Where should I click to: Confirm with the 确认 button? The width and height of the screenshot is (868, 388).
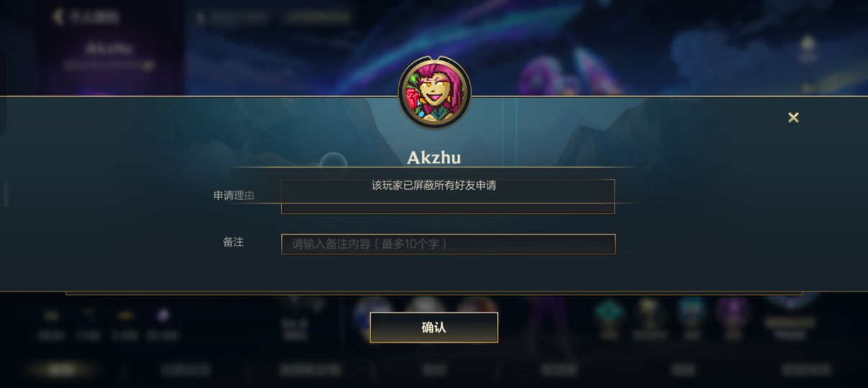tap(434, 328)
